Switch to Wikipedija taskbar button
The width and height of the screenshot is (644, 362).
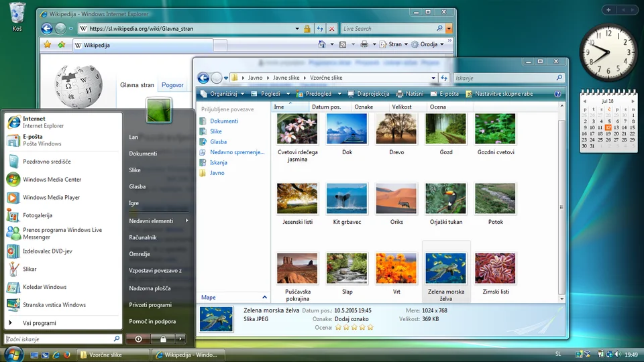(x=190, y=355)
